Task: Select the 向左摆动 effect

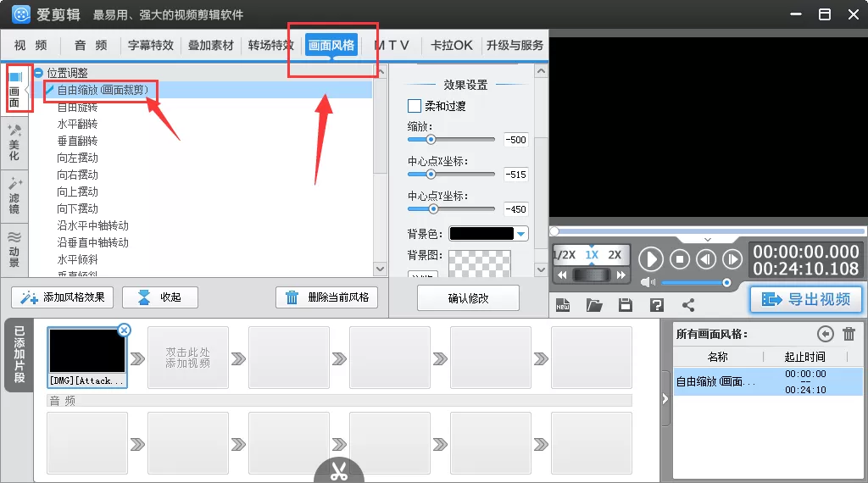Action: [x=77, y=158]
